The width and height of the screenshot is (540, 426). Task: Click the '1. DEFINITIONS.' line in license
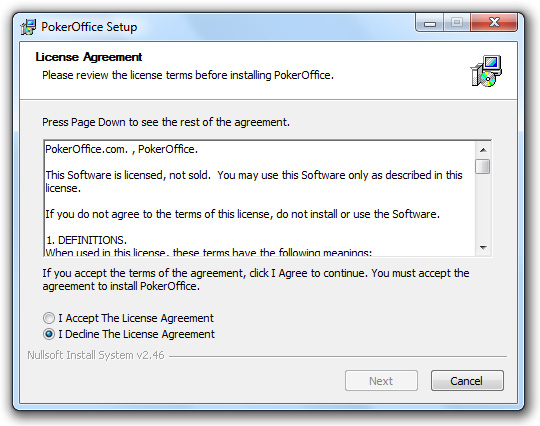point(86,240)
